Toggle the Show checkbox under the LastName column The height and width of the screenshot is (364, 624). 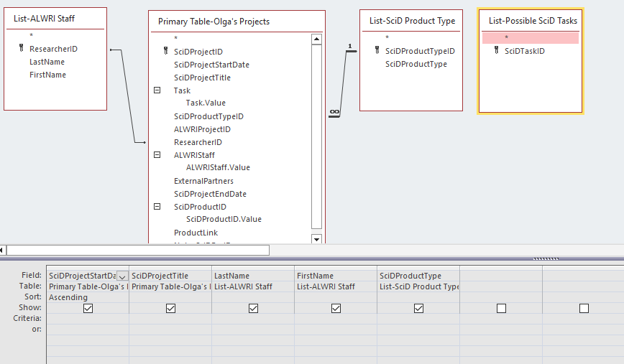(x=253, y=308)
